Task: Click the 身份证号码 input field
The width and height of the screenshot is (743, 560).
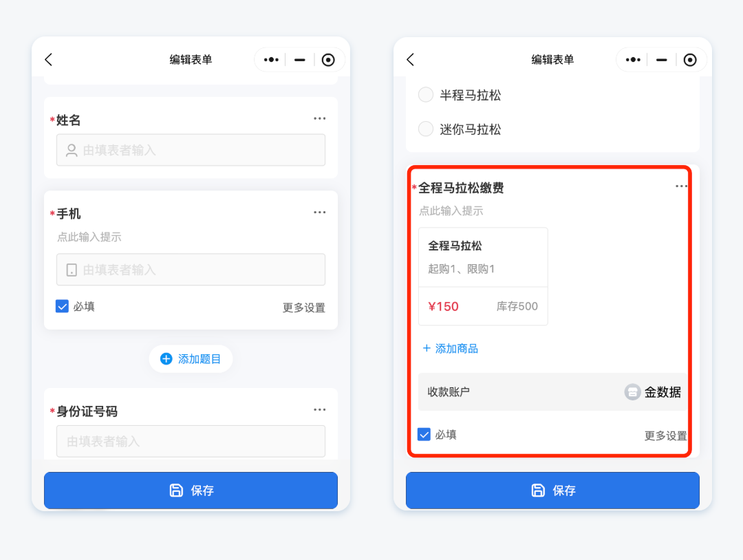Action: (191, 442)
